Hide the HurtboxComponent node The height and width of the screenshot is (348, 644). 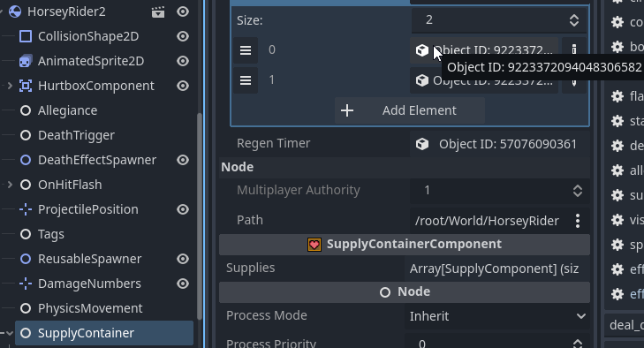[183, 86]
